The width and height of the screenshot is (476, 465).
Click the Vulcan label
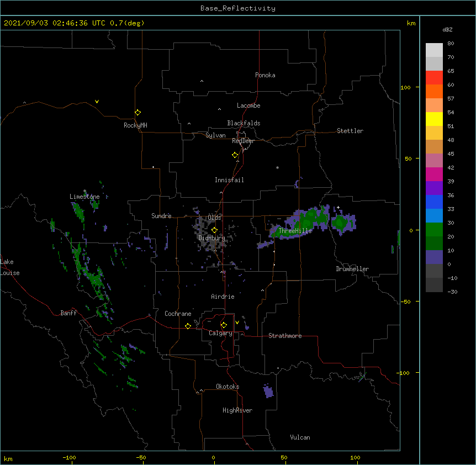(x=300, y=437)
